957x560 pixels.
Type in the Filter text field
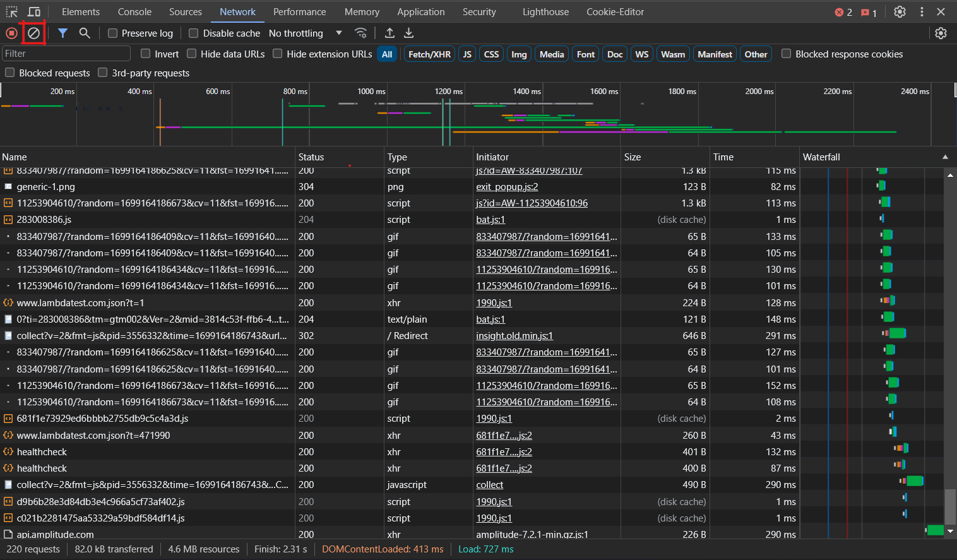[66, 54]
